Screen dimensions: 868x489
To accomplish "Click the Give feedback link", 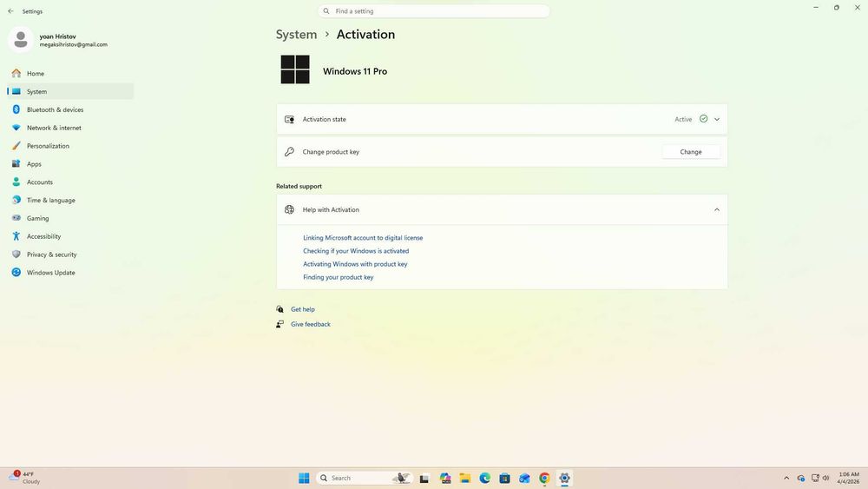I will [311, 325].
